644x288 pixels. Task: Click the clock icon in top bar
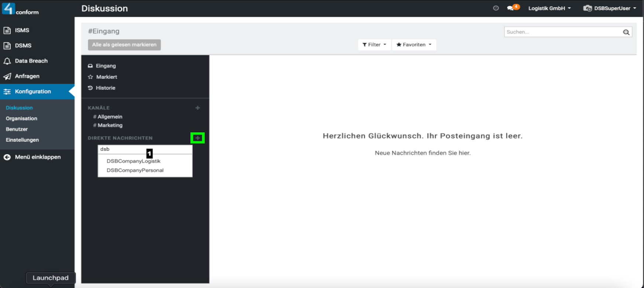coord(496,8)
